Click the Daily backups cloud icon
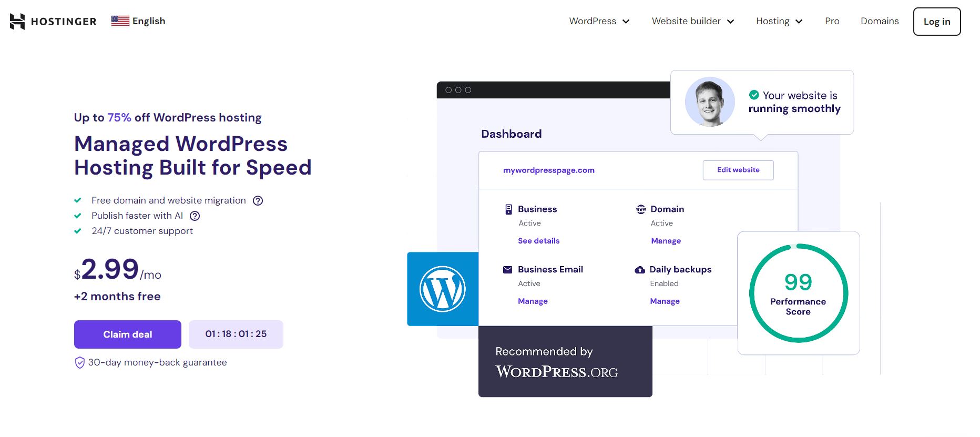 click(x=640, y=270)
